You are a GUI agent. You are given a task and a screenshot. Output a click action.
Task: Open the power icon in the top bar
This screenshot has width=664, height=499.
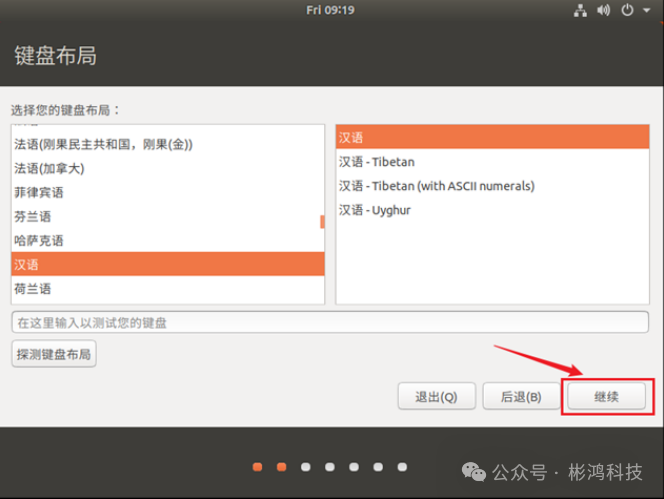click(x=627, y=10)
